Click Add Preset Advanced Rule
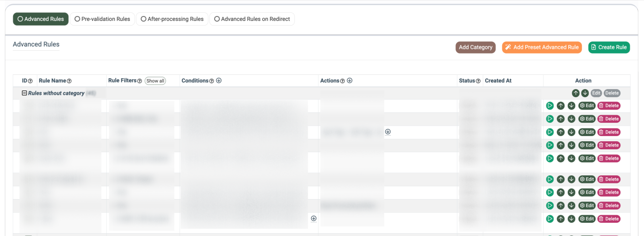Screen dimensions: 644x236 [x=542, y=47]
